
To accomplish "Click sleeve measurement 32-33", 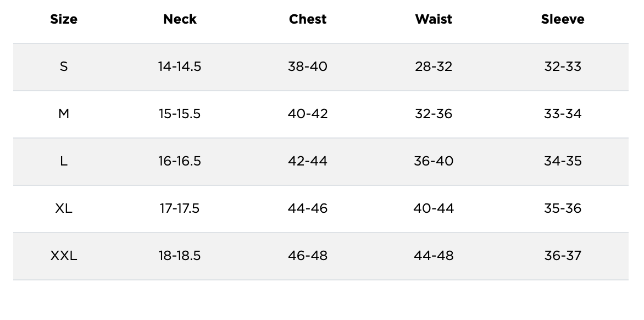I will [x=563, y=67].
